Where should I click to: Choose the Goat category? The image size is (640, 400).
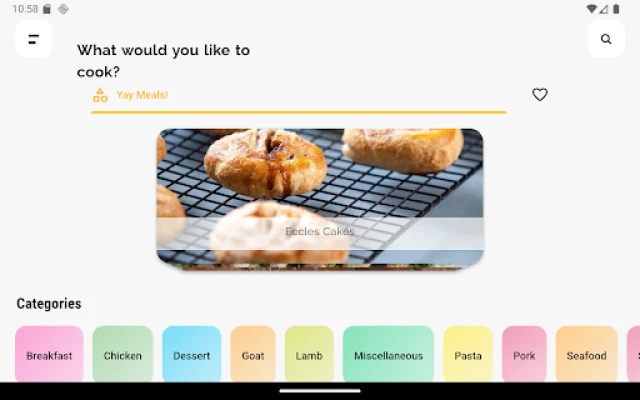tap(253, 355)
